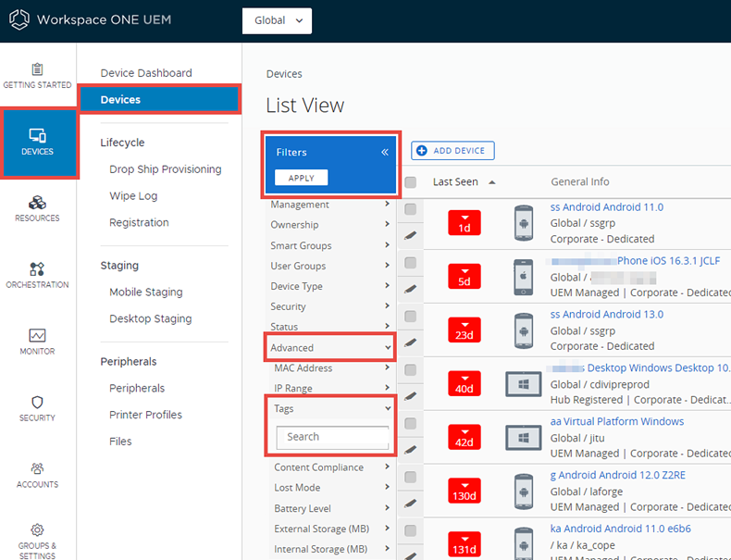The image size is (731, 560).
Task: Click the Devices breadcrumb text
Action: point(284,74)
